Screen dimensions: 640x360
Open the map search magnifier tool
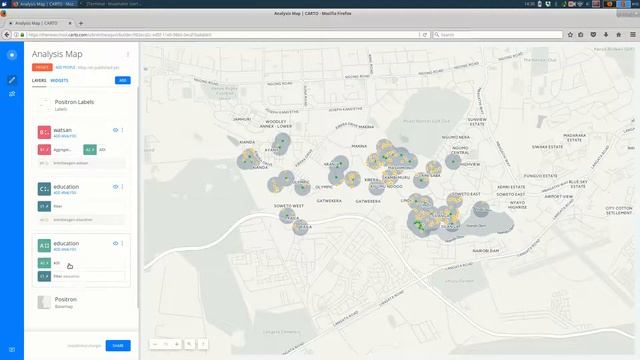click(189, 344)
